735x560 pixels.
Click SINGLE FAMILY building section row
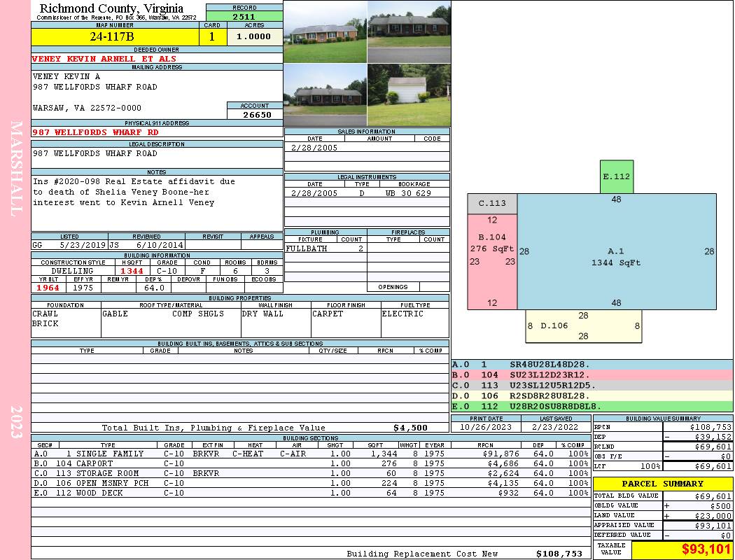(310, 454)
